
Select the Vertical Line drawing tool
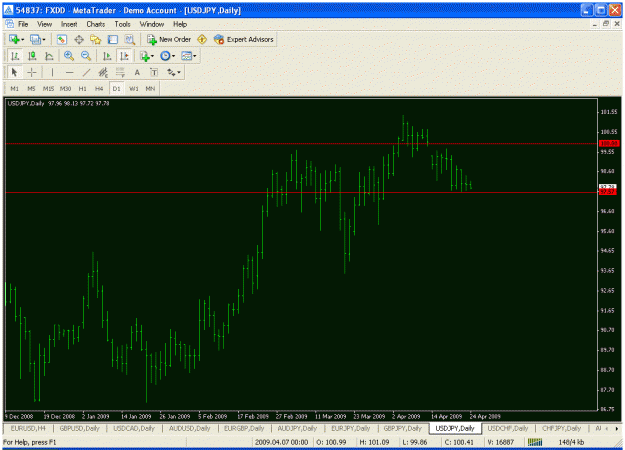[52, 72]
